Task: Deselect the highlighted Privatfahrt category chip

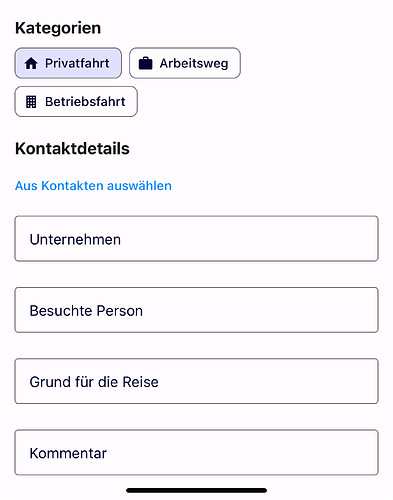Action: coord(68,63)
